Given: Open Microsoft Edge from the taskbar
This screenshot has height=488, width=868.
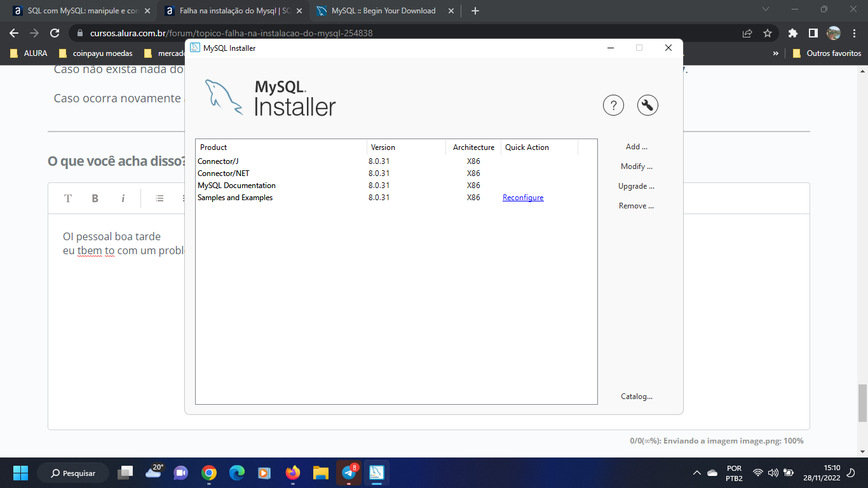Looking at the screenshot, I should [x=237, y=473].
